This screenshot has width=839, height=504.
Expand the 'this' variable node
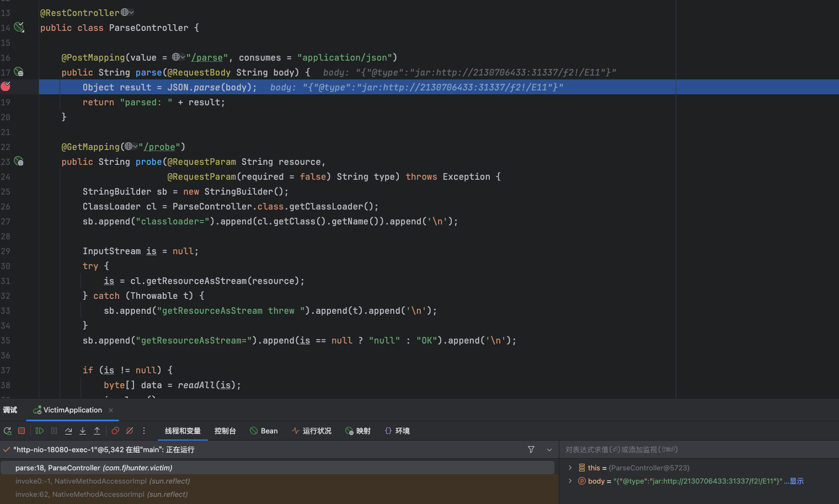tap(570, 468)
